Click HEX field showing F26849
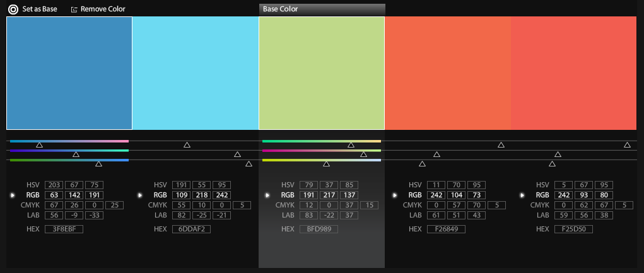This screenshot has width=644, height=273. tap(446, 229)
